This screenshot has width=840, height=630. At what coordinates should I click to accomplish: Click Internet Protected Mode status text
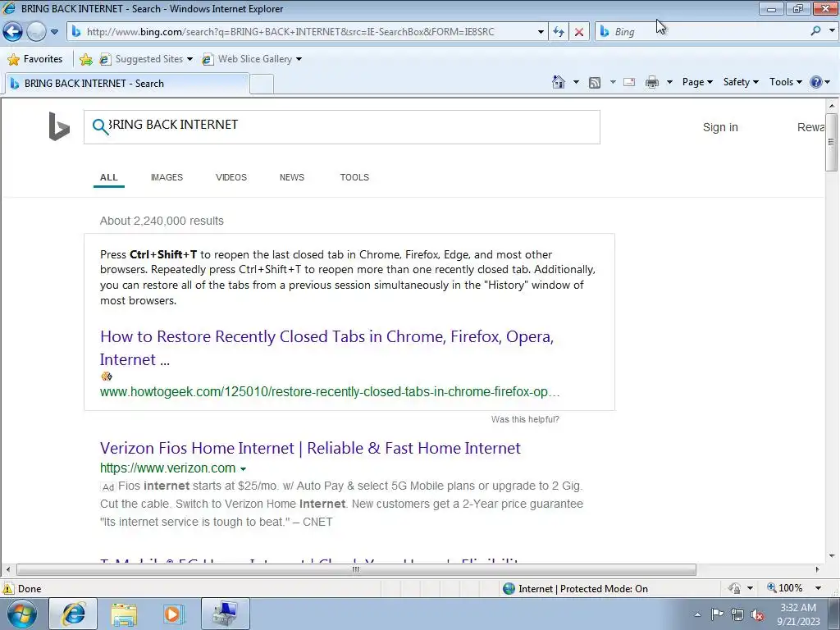click(x=583, y=589)
